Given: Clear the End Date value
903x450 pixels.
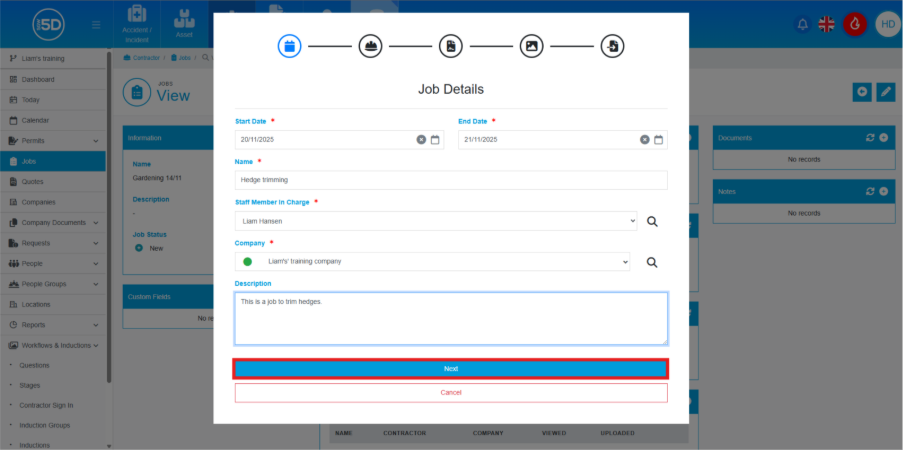Looking at the screenshot, I should (x=645, y=140).
